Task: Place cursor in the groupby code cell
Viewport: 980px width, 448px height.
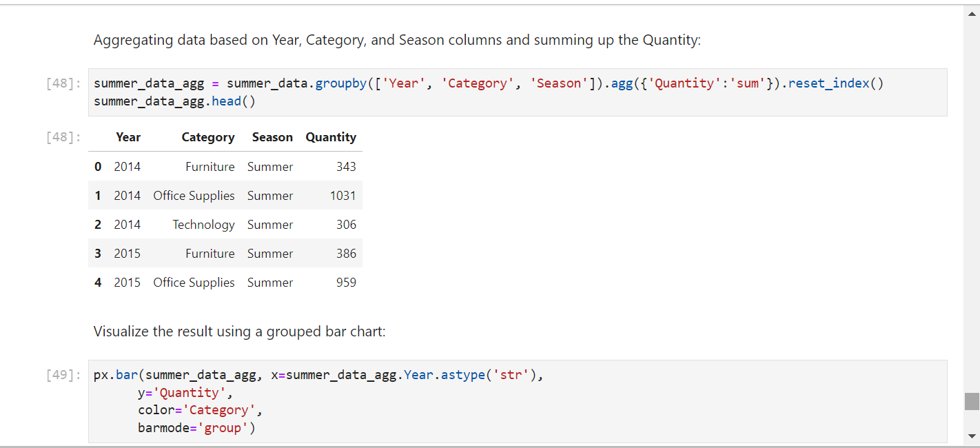Action: pos(518,92)
